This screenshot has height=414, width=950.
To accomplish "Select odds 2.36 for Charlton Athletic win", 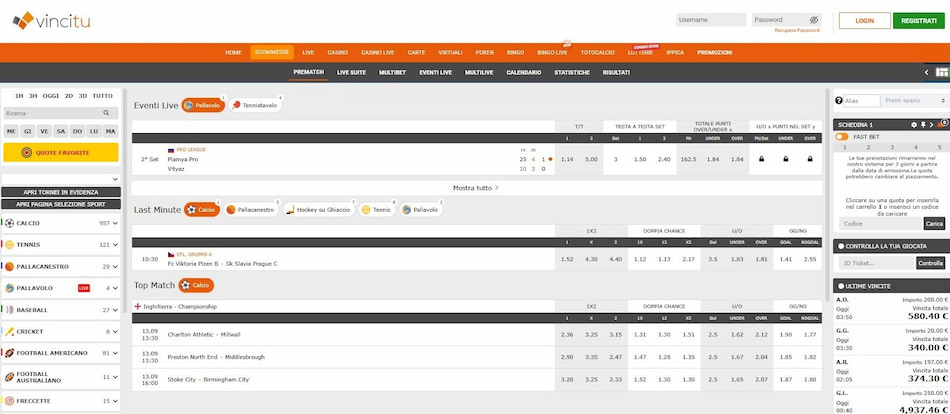I will click(x=567, y=334).
